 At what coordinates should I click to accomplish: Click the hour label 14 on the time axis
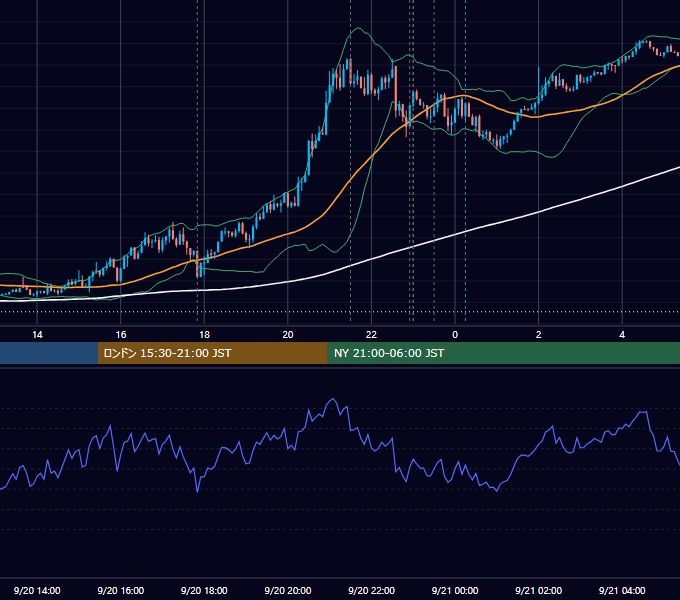(37, 335)
